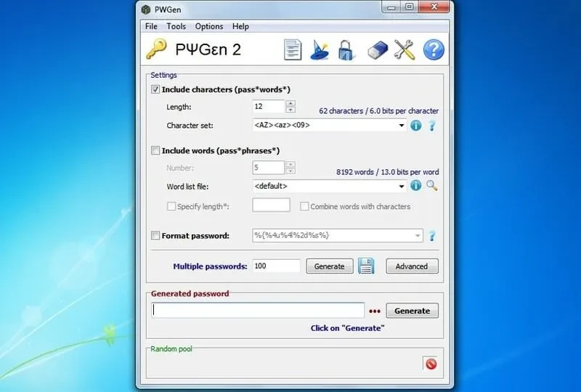Screen dimensions: 581x392
Task: Open the Tools menu
Action: 176,26
